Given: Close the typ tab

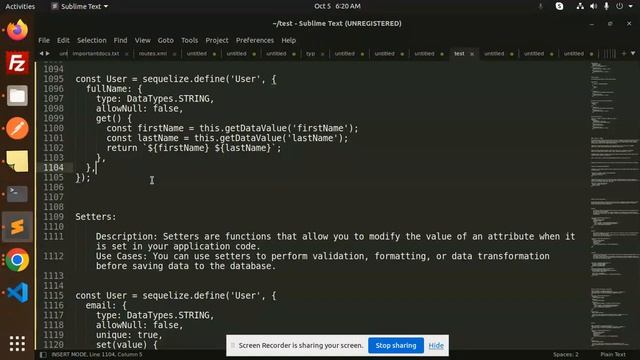Looking at the screenshot, I should click(x=322, y=54).
